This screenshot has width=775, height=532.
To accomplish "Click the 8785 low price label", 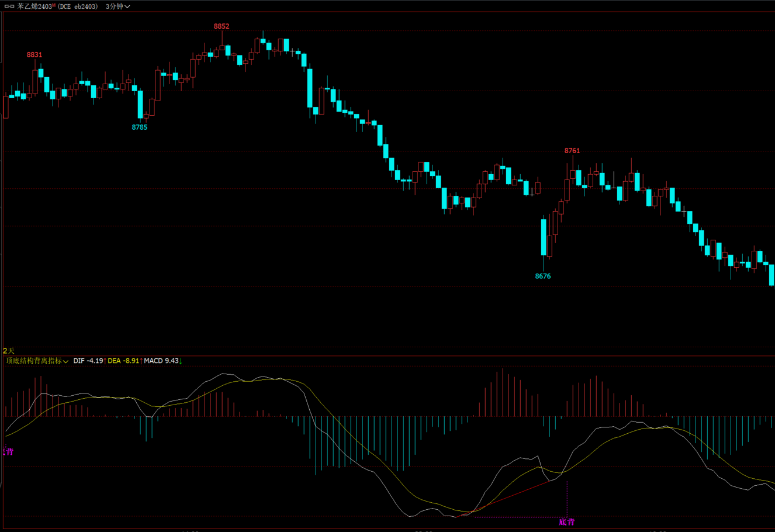I will [x=140, y=127].
